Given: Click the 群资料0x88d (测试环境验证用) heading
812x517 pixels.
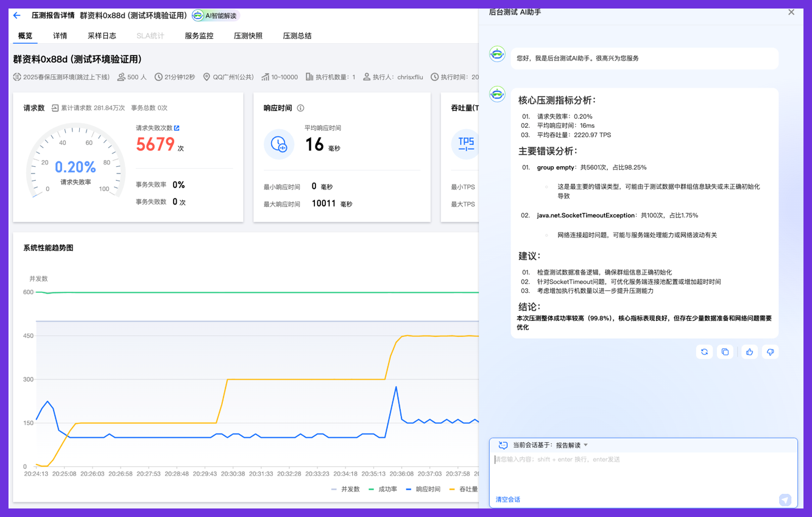Looking at the screenshot, I should [x=77, y=59].
